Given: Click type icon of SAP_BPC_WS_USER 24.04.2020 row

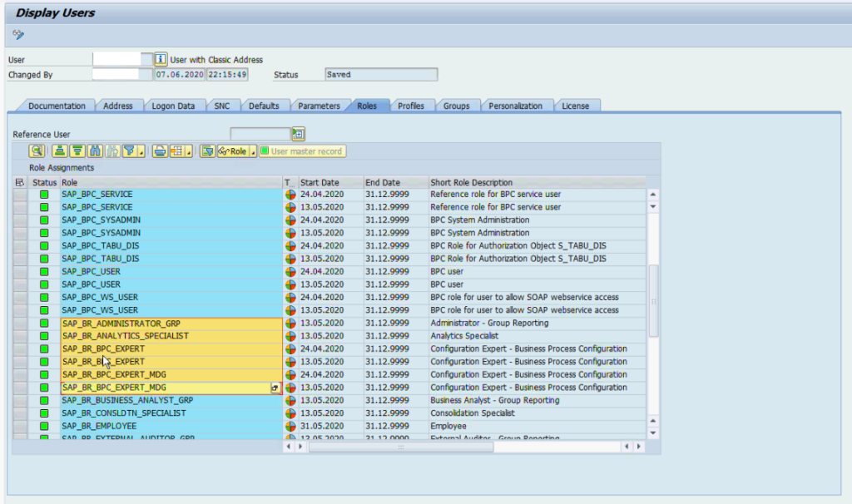Looking at the screenshot, I should point(290,298).
